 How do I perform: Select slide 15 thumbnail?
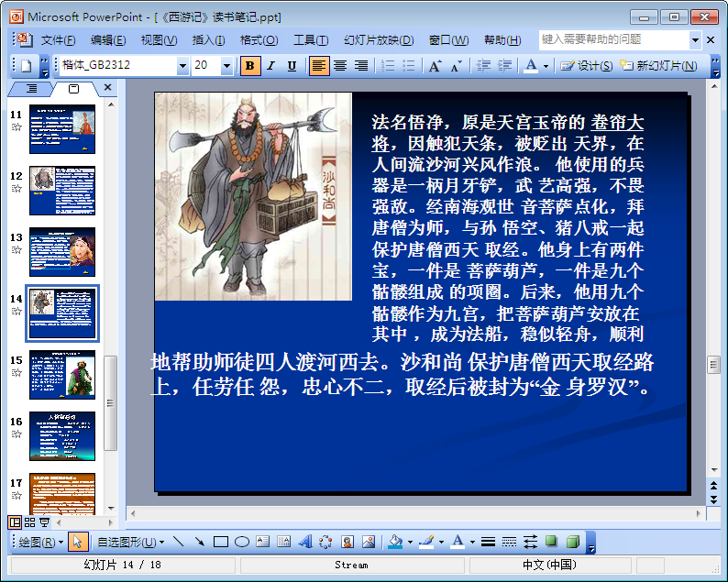pos(62,375)
